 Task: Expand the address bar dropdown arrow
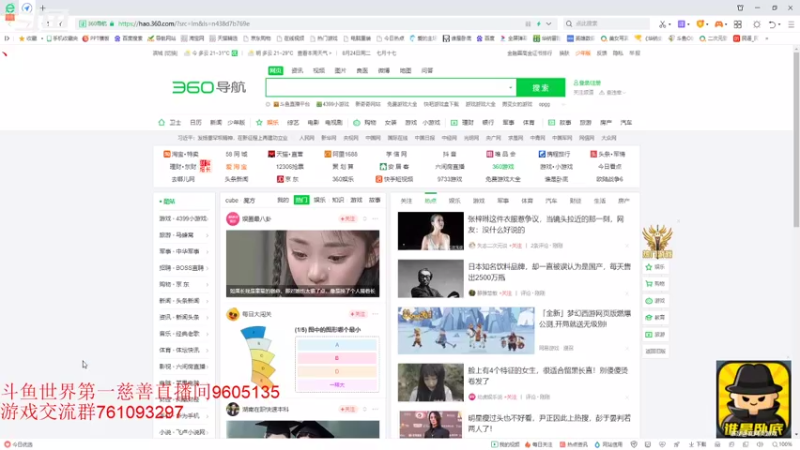[548, 24]
